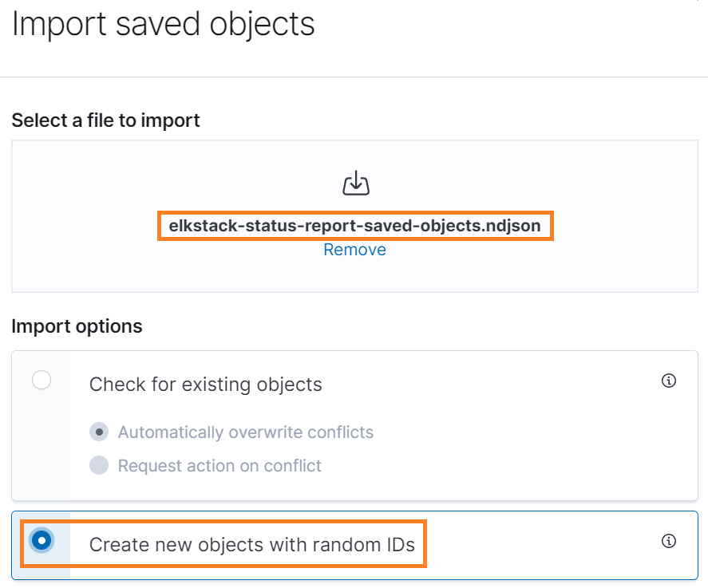
Task: Enable Automatically overwrite conflicts
Action: click(x=99, y=432)
